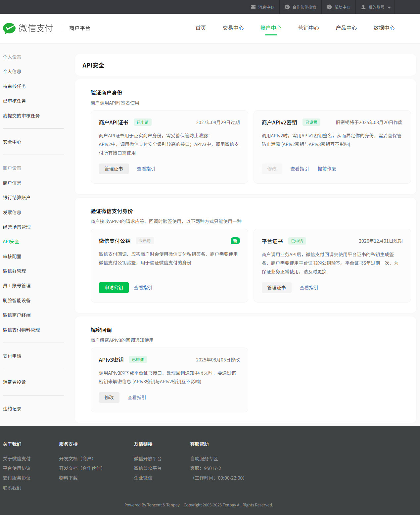Click 提前作废 link for APIv2密钥
420x515 pixels.
(x=327, y=169)
